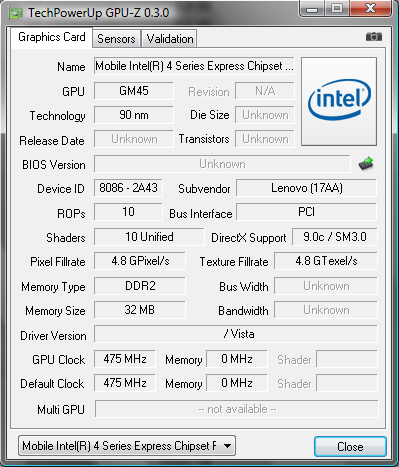Click the Subvendor field Lenovo (17AA)

[307, 188]
